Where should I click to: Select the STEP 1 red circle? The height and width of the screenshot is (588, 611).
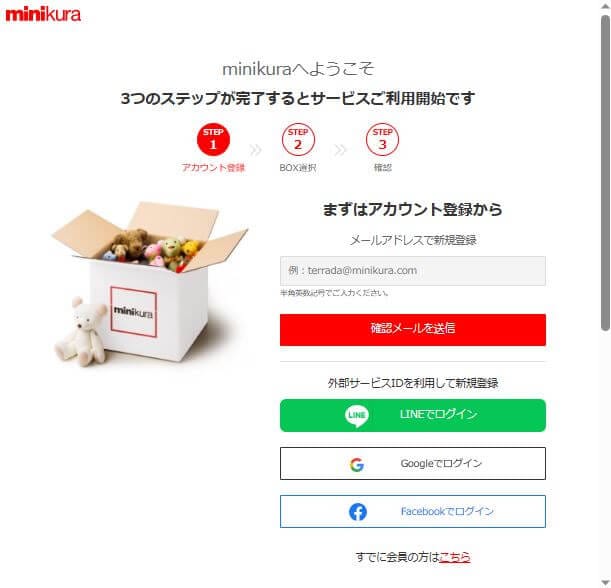213,139
